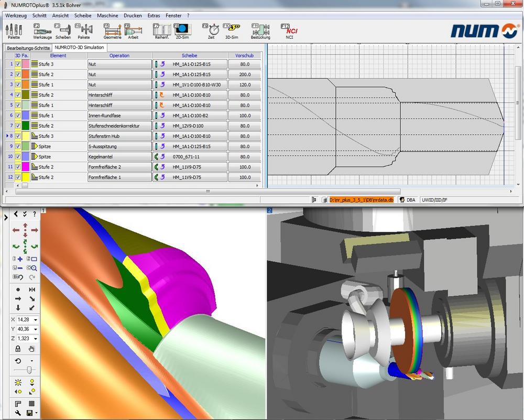Launch the 3D-Sim (F10) icon
Screen dimensions: 524x420
coord(232,31)
